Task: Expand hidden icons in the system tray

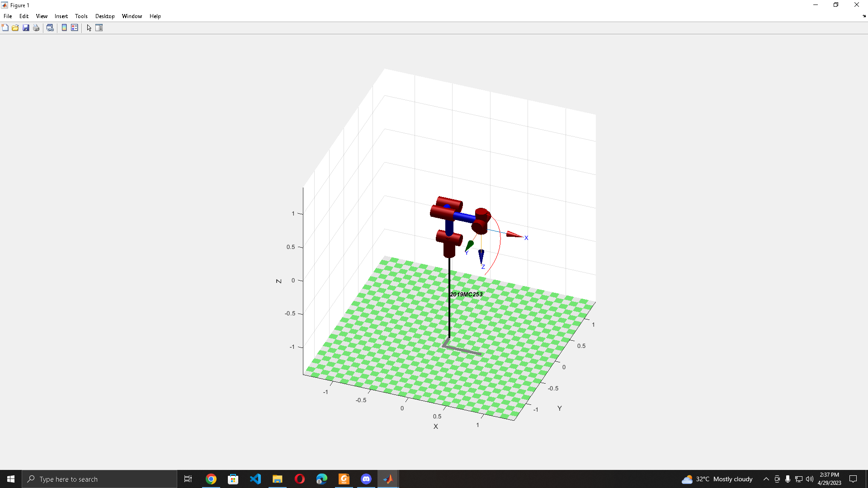Action: 766,479
